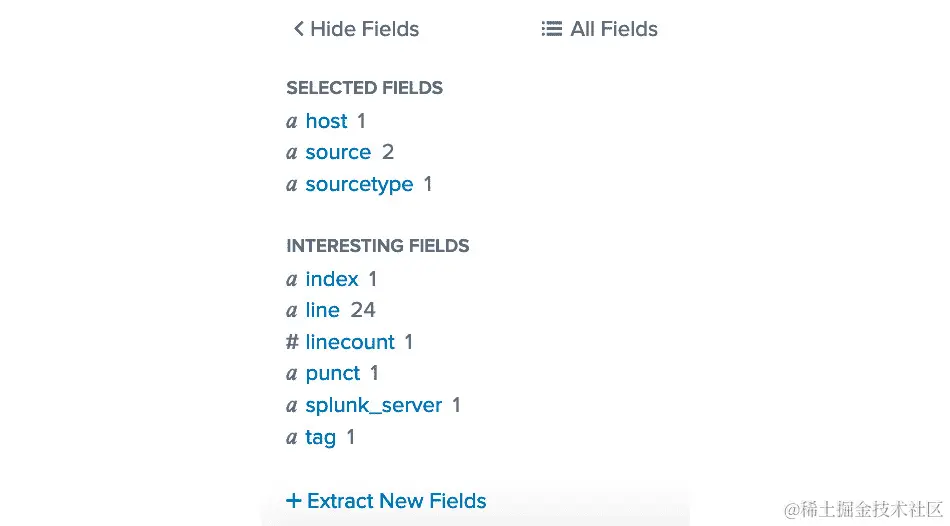Image resolution: width=950 pixels, height=526 pixels.
Task: Open the line field with 24 values
Action: (x=323, y=310)
